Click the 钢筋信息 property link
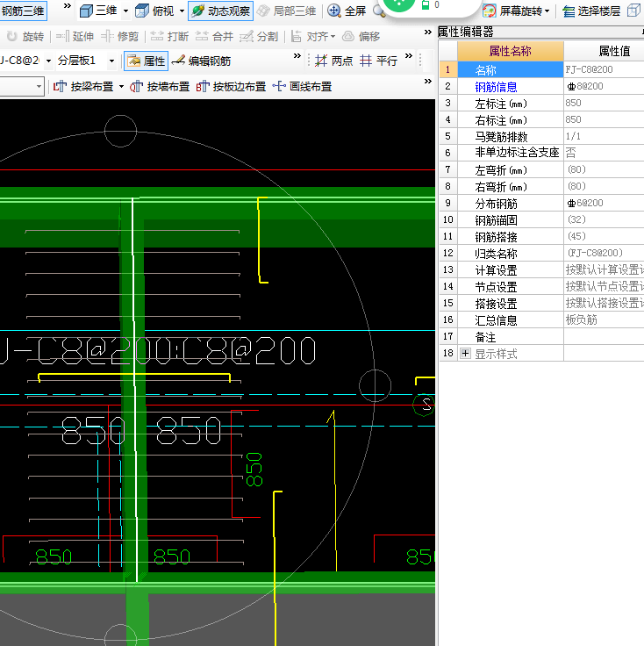 (496, 87)
